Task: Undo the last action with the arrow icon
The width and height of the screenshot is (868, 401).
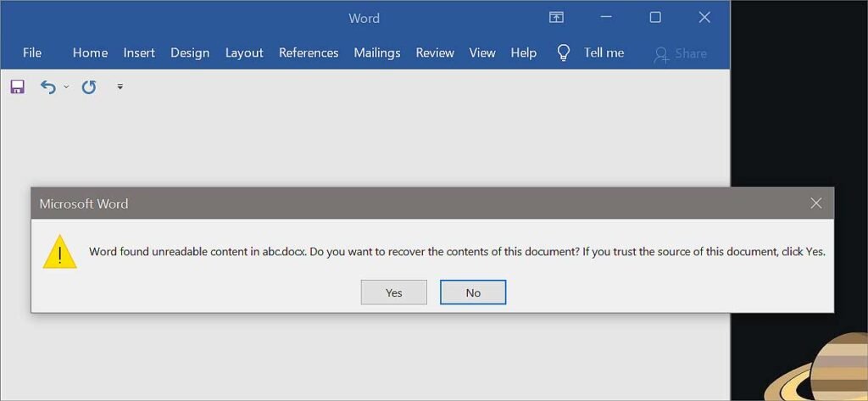Action: pos(48,87)
